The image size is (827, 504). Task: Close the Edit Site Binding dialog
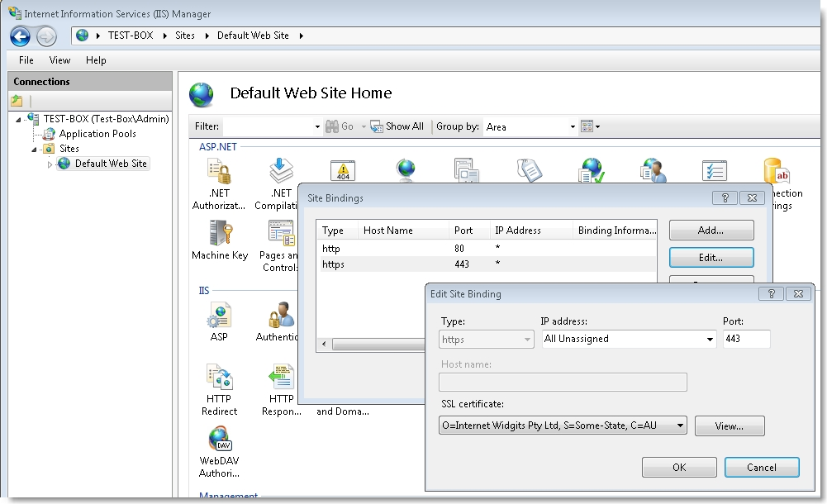(x=799, y=293)
